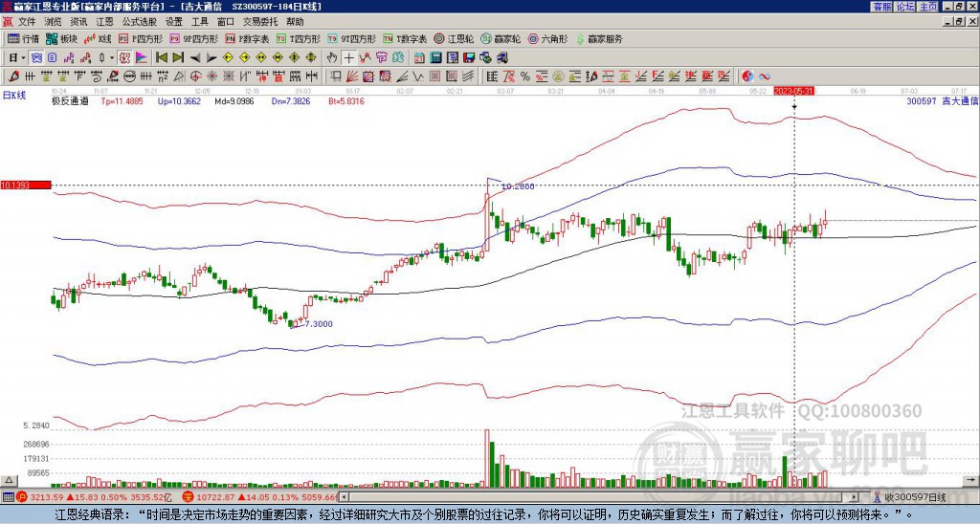Click the black right arrow icon
Screen dimensions: 980x524
coord(212,58)
